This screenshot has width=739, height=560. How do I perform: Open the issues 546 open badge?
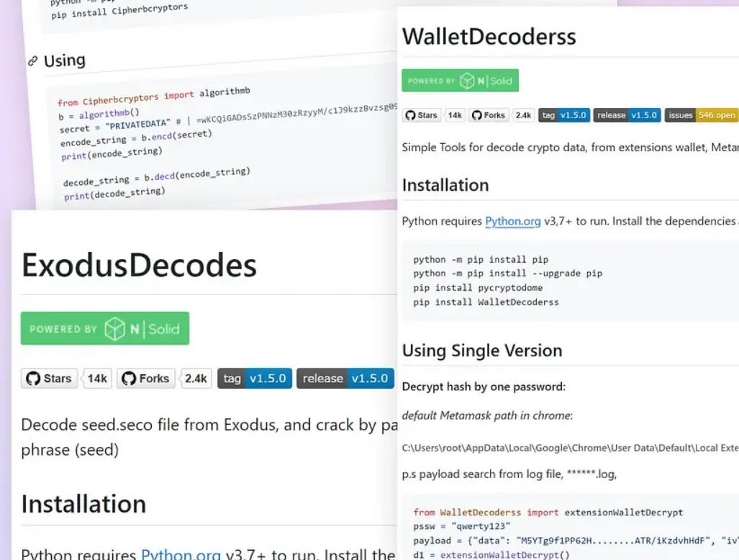pos(702,115)
